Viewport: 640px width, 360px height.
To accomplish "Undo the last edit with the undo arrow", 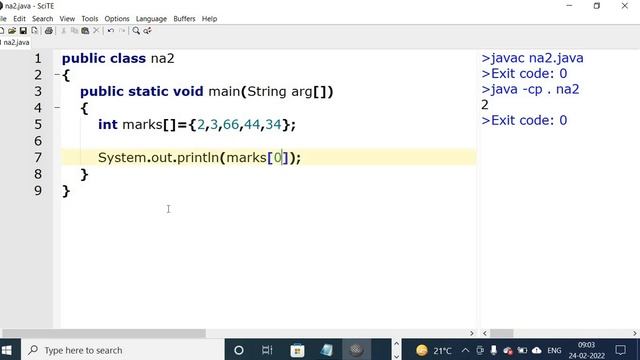I will [x=111, y=31].
